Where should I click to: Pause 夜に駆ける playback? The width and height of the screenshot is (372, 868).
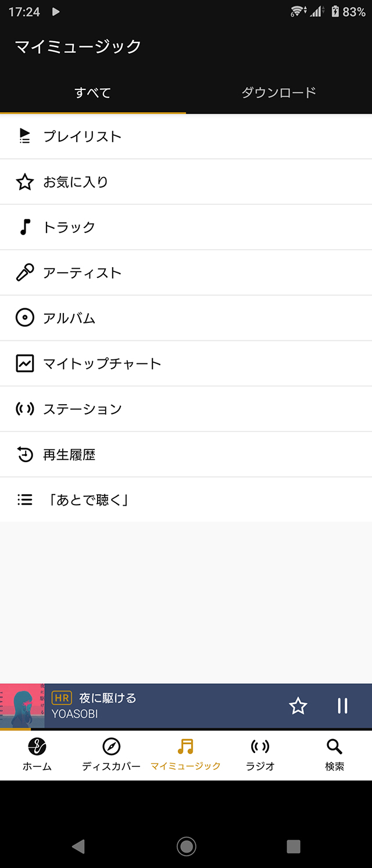coord(342,707)
